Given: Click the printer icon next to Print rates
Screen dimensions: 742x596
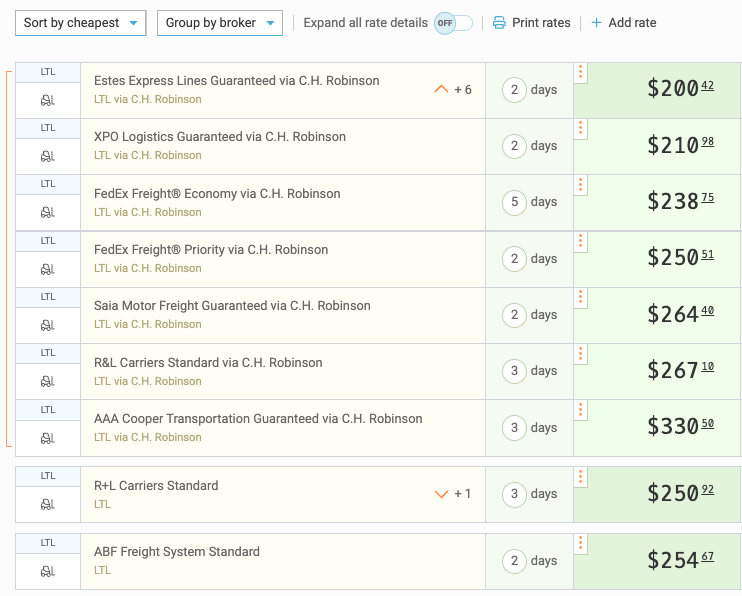Looking at the screenshot, I should pyautogui.click(x=499, y=23).
